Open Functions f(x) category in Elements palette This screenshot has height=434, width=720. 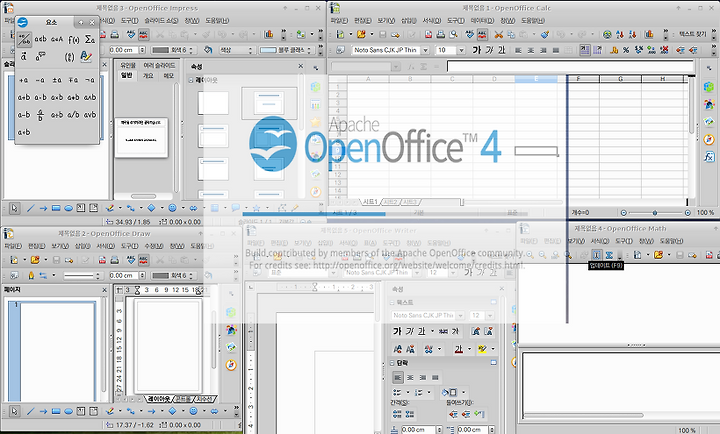pos(73,39)
